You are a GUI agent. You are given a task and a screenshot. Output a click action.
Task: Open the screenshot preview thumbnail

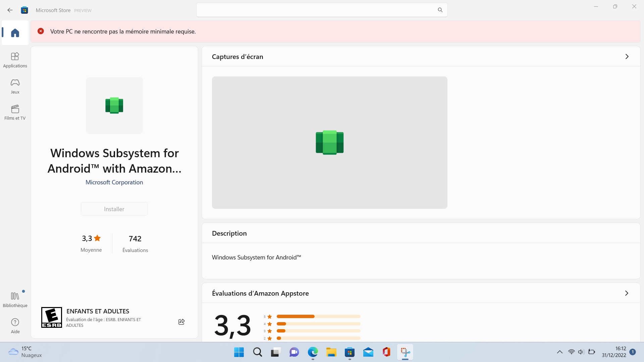click(329, 142)
